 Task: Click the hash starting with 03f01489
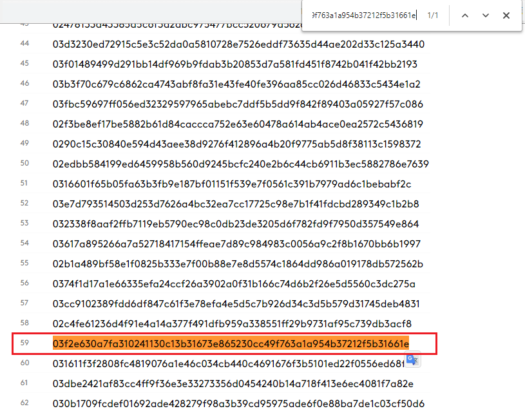tap(234, 64)
